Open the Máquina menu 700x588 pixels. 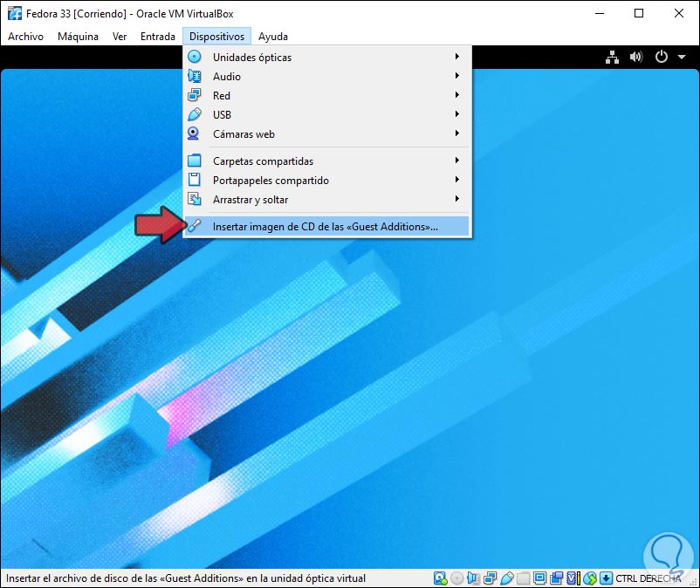pyautogui.click(x=78, y=37)
